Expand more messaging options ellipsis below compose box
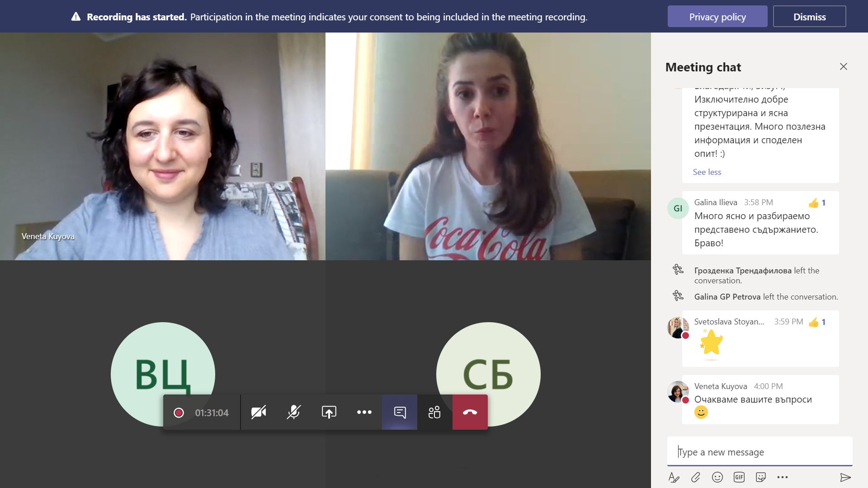 pos(783,477)
